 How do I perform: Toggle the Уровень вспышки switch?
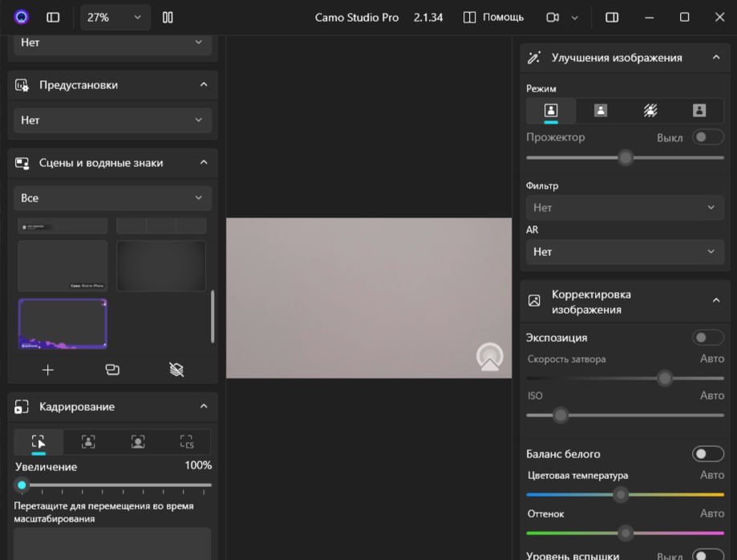click(x=708, y=555)
